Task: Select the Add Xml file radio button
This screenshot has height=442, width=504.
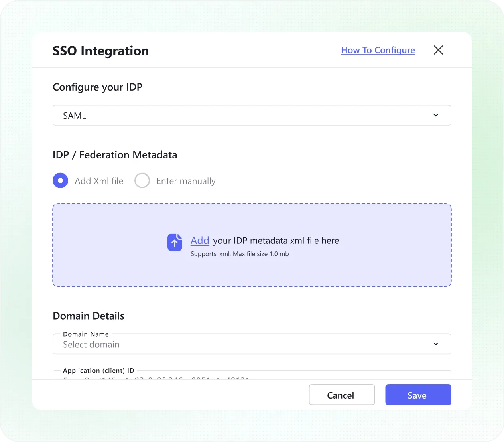Action: tap(61, 181)
